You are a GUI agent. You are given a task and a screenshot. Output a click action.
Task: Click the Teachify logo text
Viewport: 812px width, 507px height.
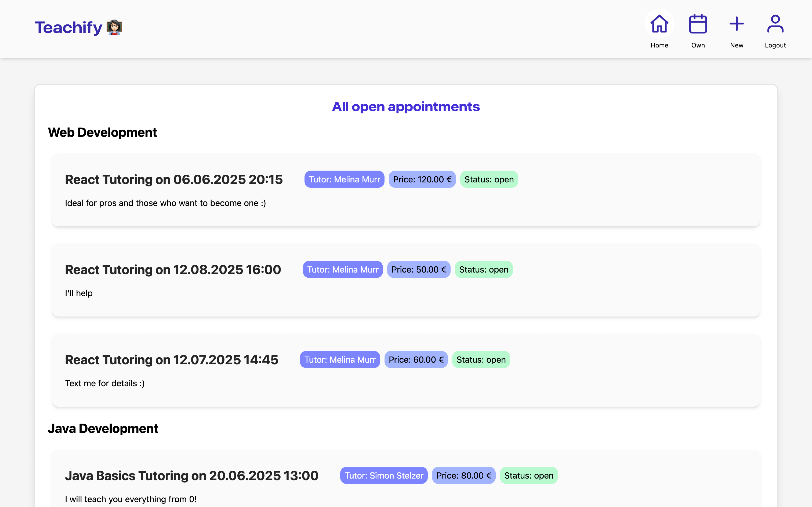[68, 27]
